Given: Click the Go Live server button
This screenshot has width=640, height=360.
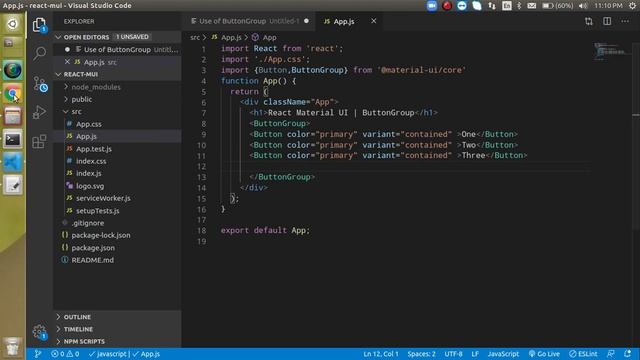Looking at the screenshot, I should tap(544, 354).
